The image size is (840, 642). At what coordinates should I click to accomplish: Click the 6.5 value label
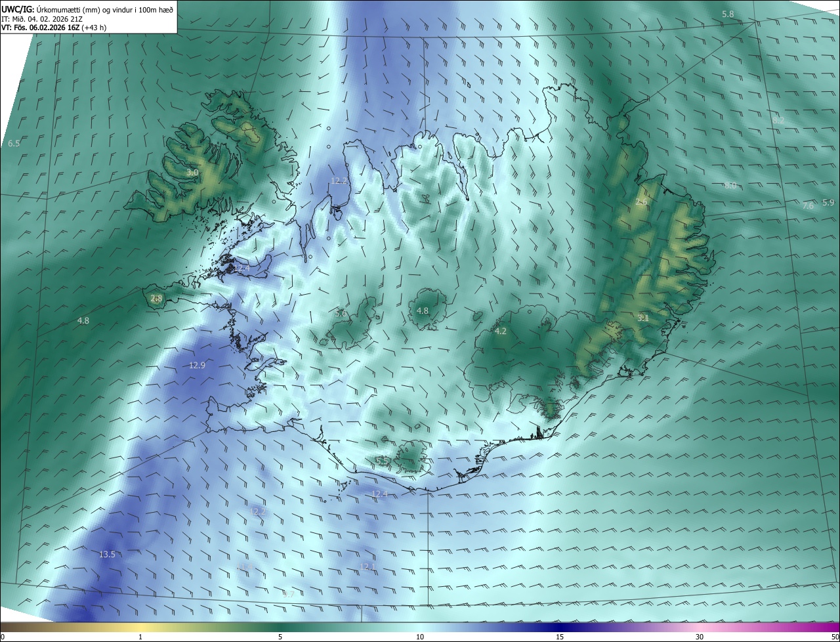14,143
